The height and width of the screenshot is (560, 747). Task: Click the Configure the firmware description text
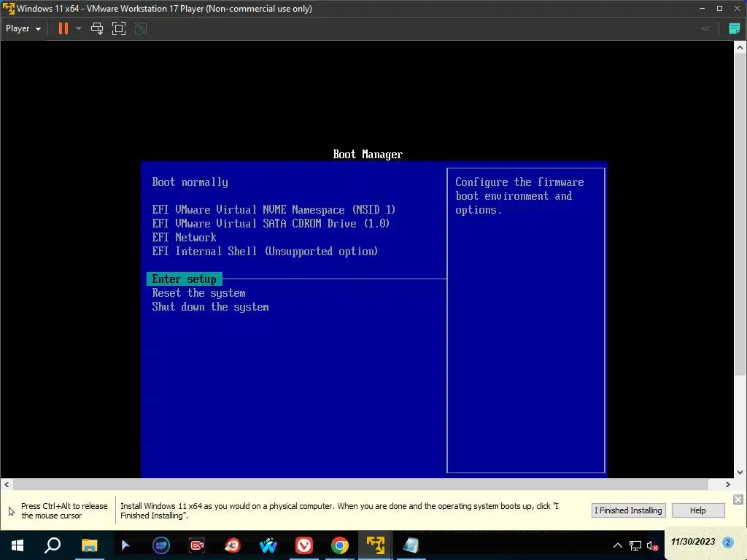[x=519, y=195]
